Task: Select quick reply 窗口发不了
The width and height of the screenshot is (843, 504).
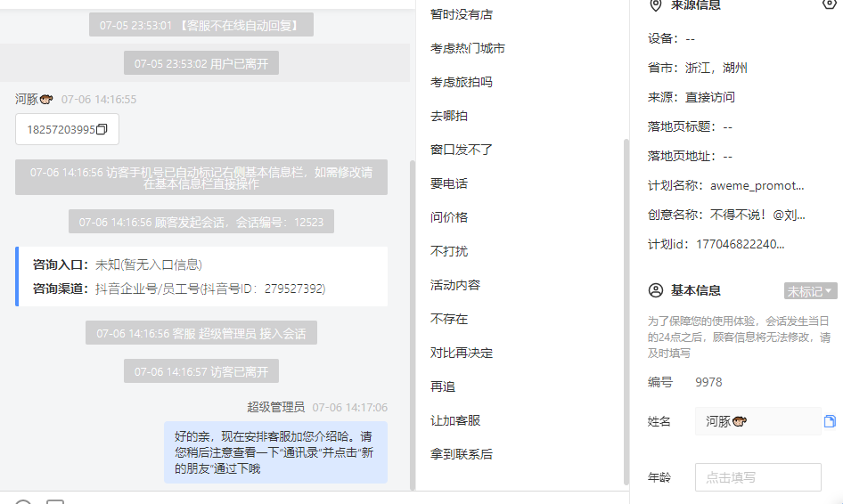Action: click(x=462, y=150)
